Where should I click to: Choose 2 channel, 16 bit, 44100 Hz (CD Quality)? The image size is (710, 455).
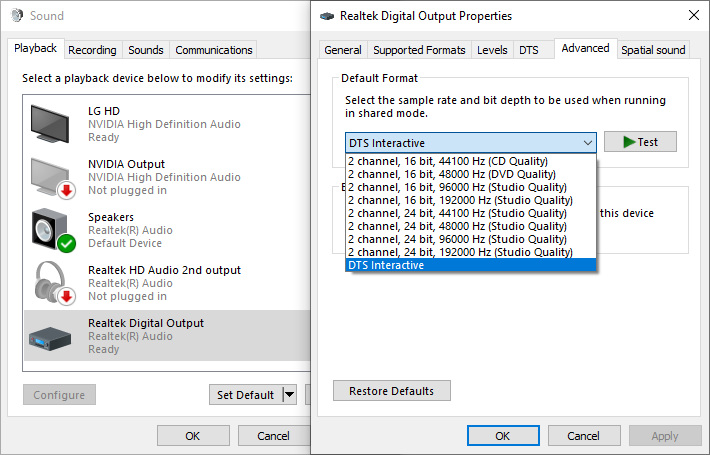470,161
